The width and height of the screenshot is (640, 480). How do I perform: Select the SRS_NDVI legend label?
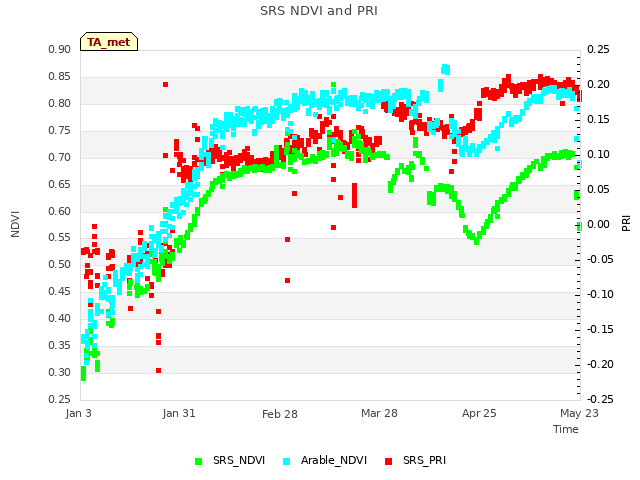pyautogui.click(x=239, y=460)
